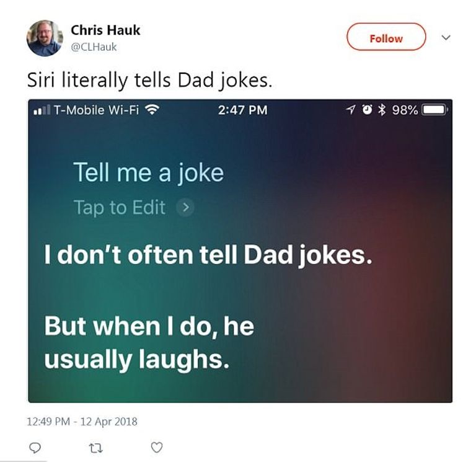Screen dimensions: 476x462
Task: Tap the battery indicator icon
Action: coord(434,110)
